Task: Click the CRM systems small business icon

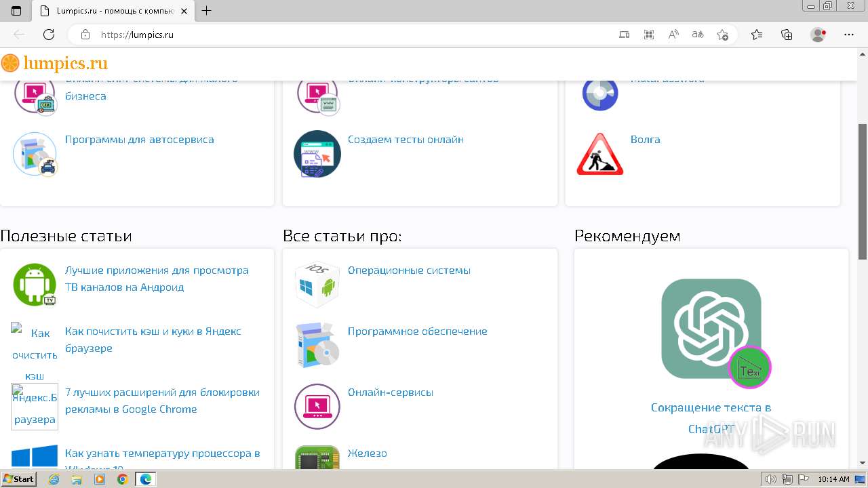Action: pyautogui.click(x=35, y=96)
